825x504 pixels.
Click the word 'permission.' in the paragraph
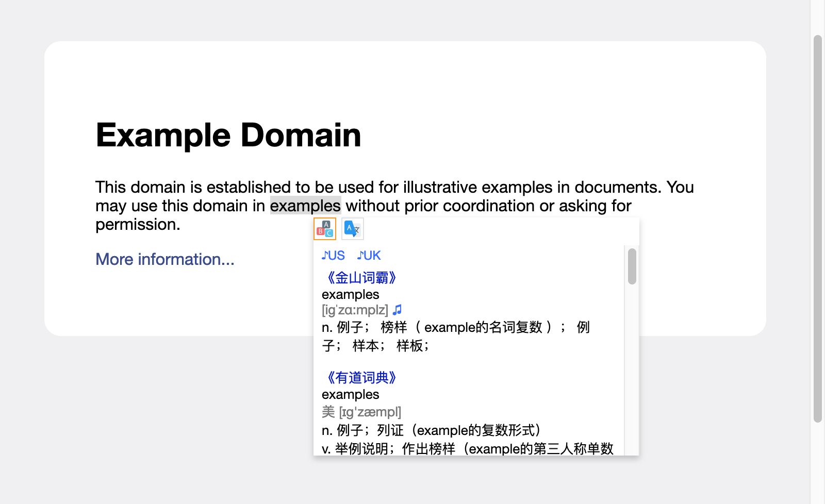138,224
